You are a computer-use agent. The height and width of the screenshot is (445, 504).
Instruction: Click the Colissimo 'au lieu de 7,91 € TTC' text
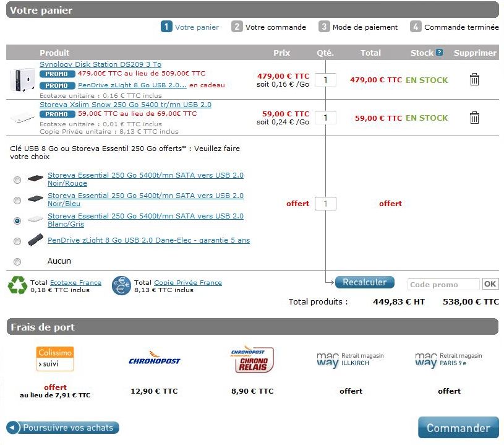[x=55, y=395]
